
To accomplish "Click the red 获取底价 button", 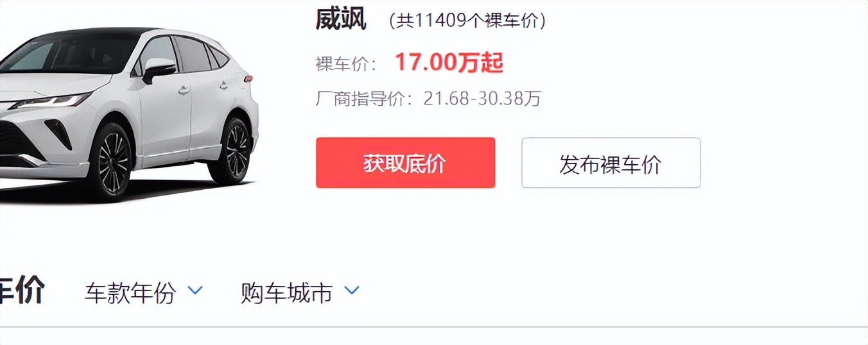I will point(405,163).
